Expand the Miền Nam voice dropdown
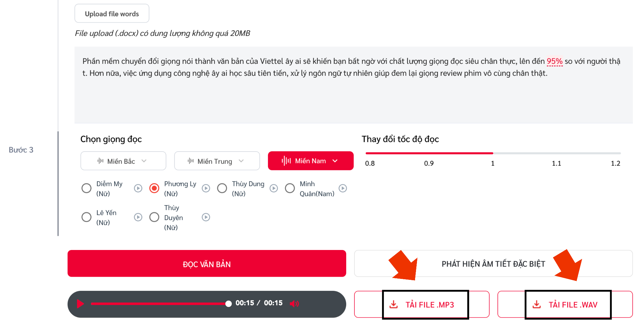Screen dimensions: 644x322 pos(311,161)
